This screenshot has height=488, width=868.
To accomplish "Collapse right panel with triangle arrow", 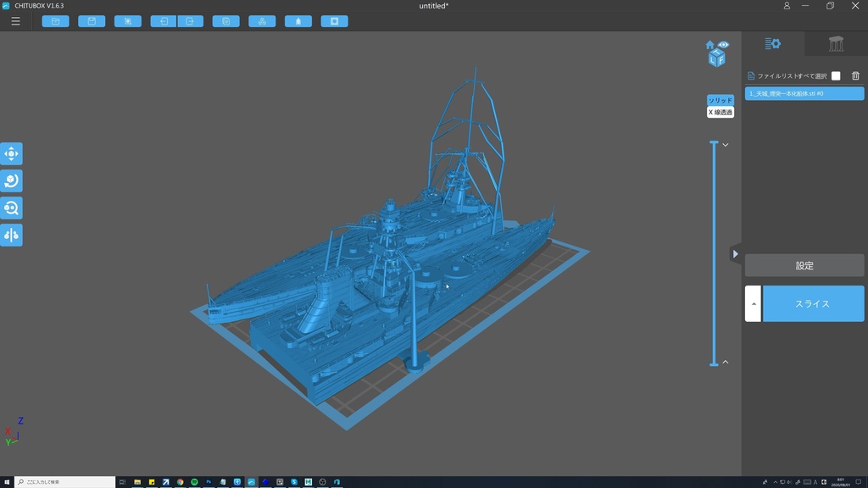I will [735, 254].
